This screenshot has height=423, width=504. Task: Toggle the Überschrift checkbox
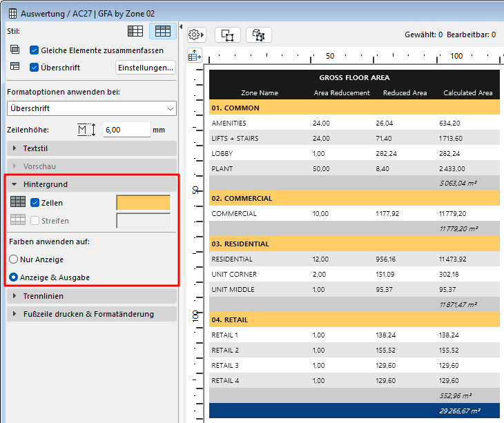[x=35, y=68]
